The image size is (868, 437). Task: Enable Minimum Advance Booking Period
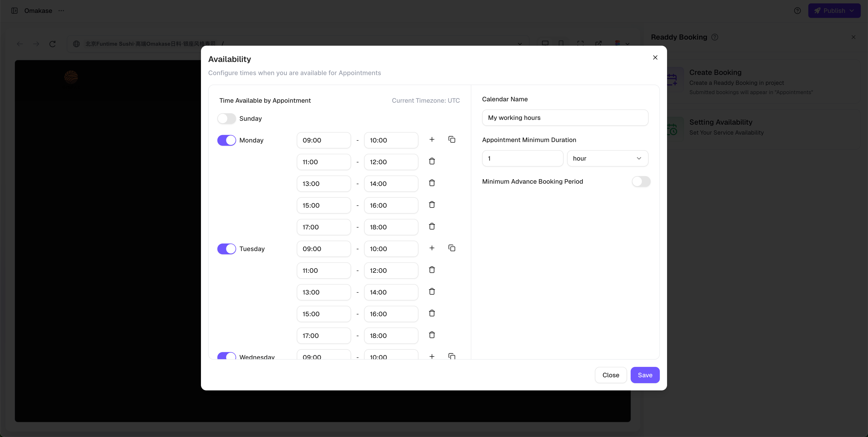(x=641, y=182)
